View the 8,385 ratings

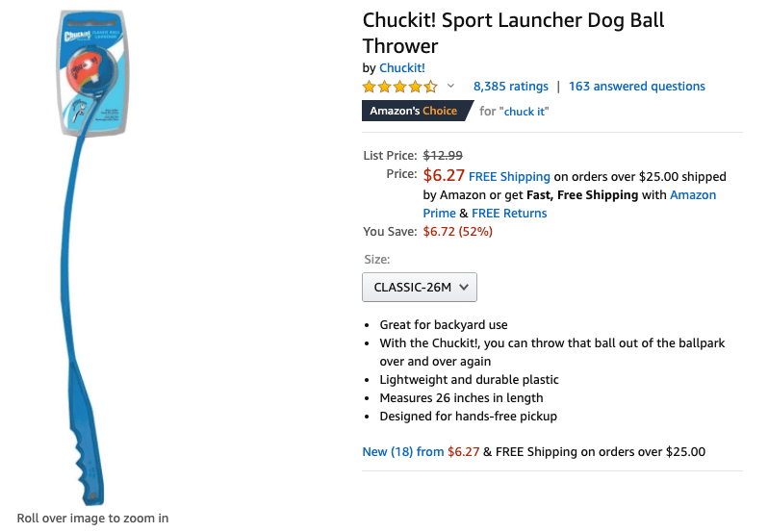point(510,87)
